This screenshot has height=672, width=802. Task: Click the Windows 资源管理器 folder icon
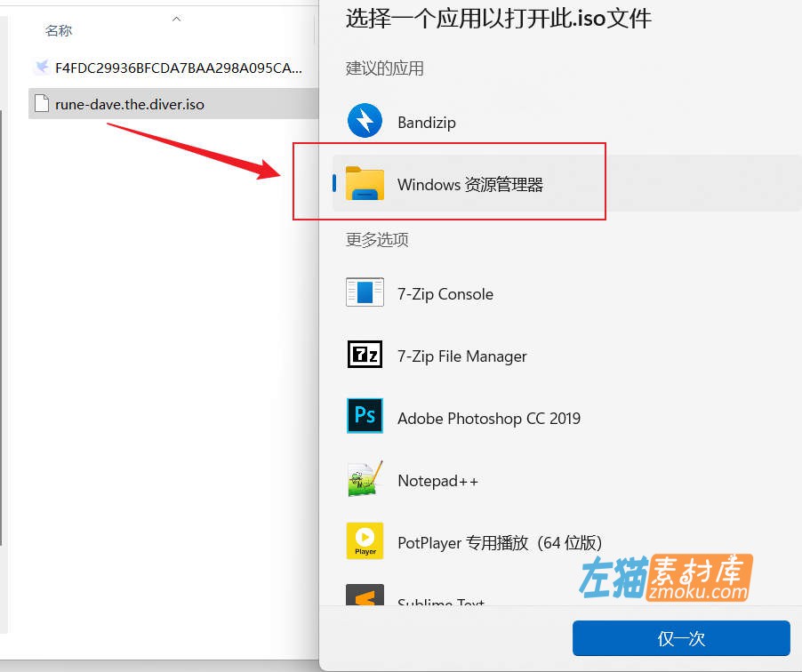pos(364,182)
